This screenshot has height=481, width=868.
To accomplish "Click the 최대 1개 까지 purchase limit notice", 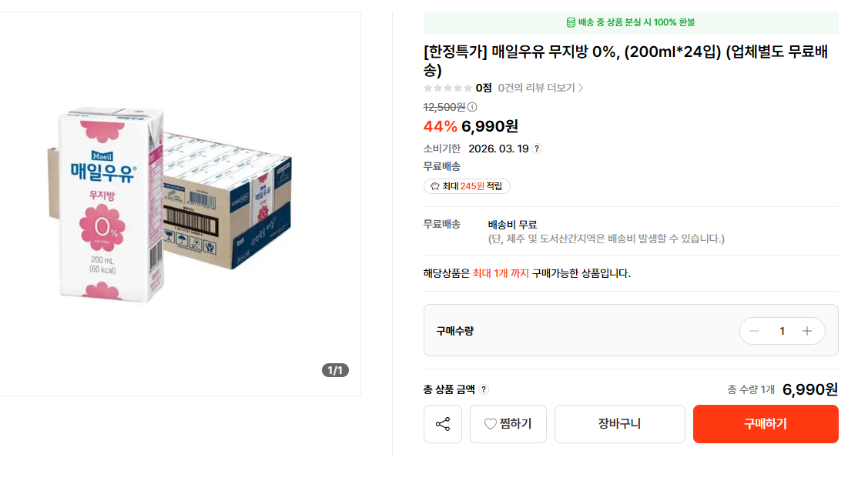I will pyautogui.click(x=501, y=273).
